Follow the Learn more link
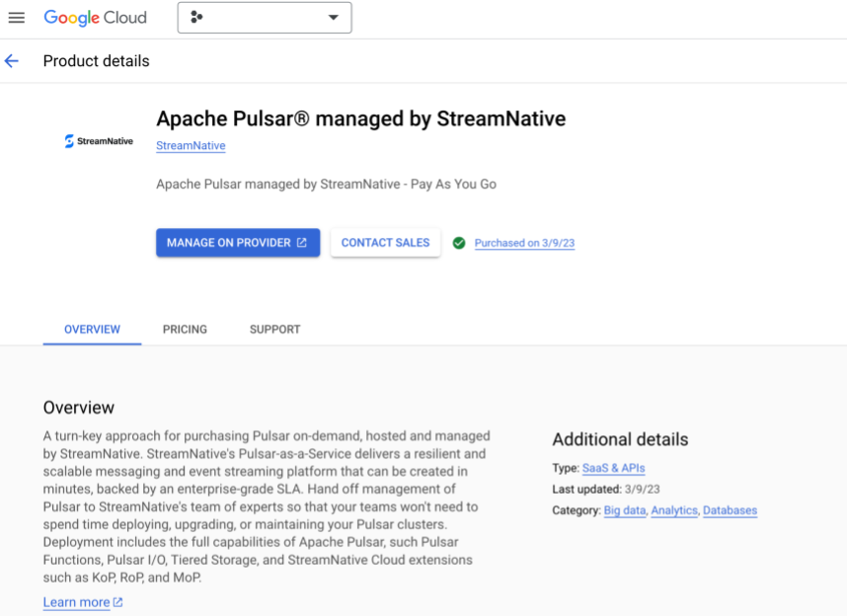847x616 pixels. (x=77, y=602)
